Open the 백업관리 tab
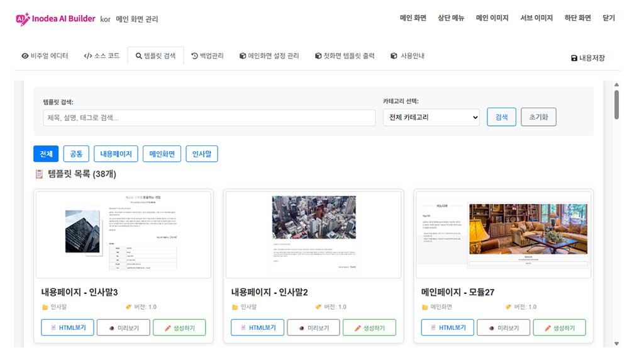The image size is (644, 357). coord(207,56)
